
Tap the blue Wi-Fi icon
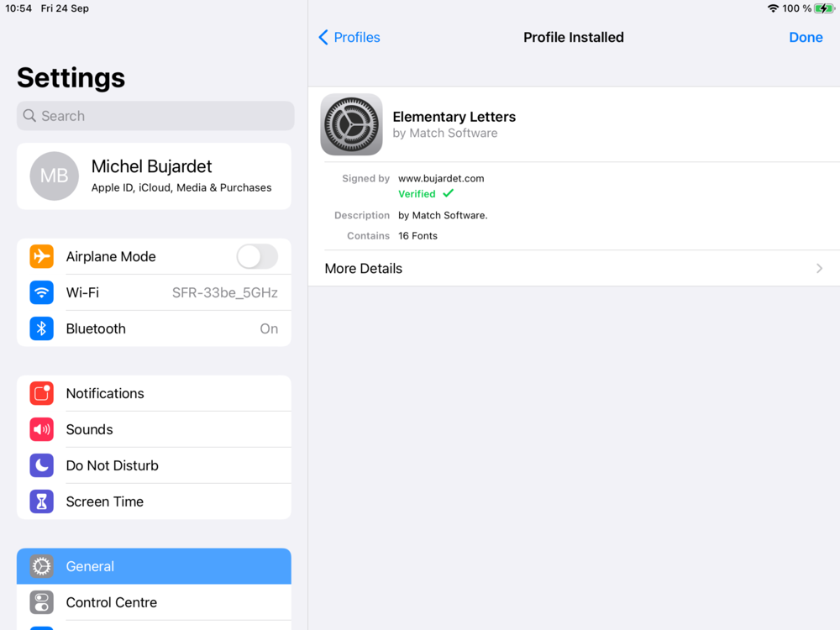[x=41, y=292]
